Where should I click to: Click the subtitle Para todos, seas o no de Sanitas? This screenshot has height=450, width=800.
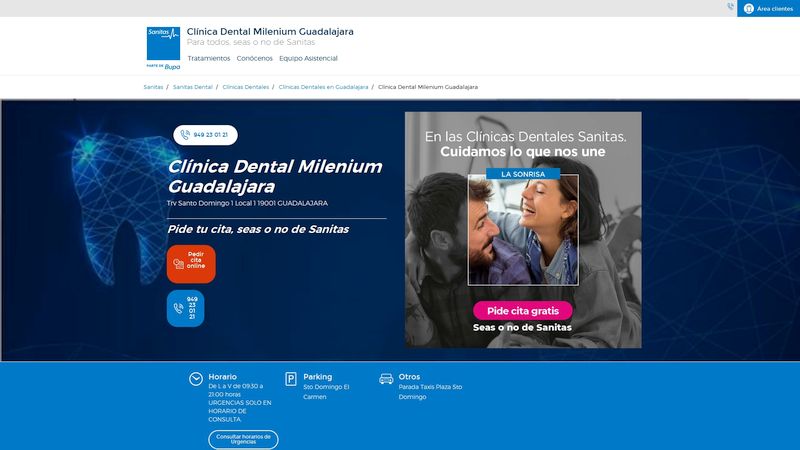[251, 42]
